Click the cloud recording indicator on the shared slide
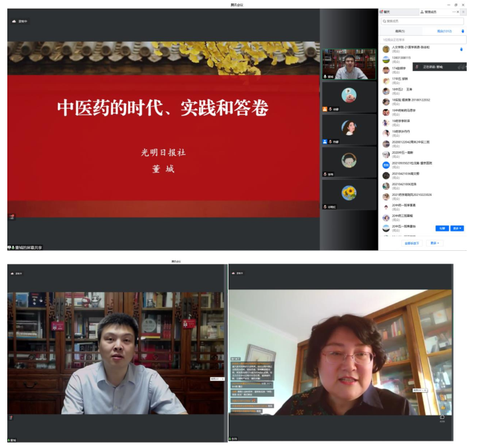The width and height of the screenshot is (482, 448). pos(20,21)
